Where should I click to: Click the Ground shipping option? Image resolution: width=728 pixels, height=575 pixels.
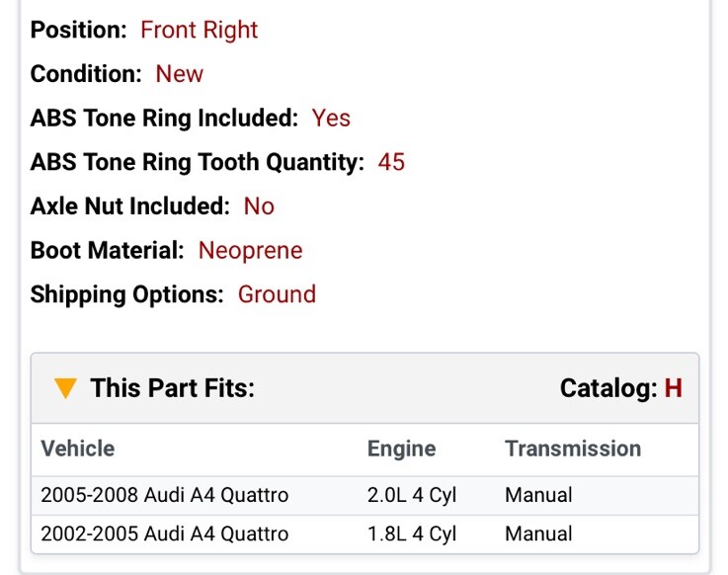click(277, 294)
